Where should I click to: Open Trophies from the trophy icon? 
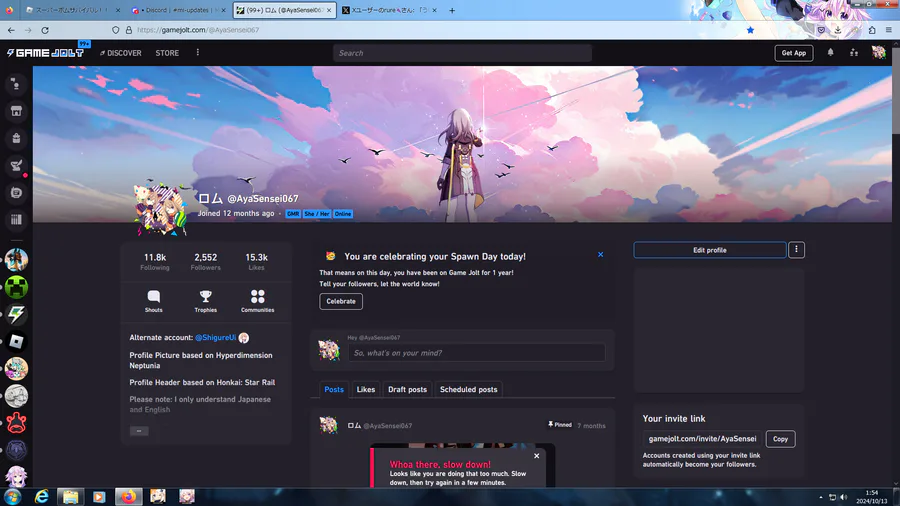(205, 301)
